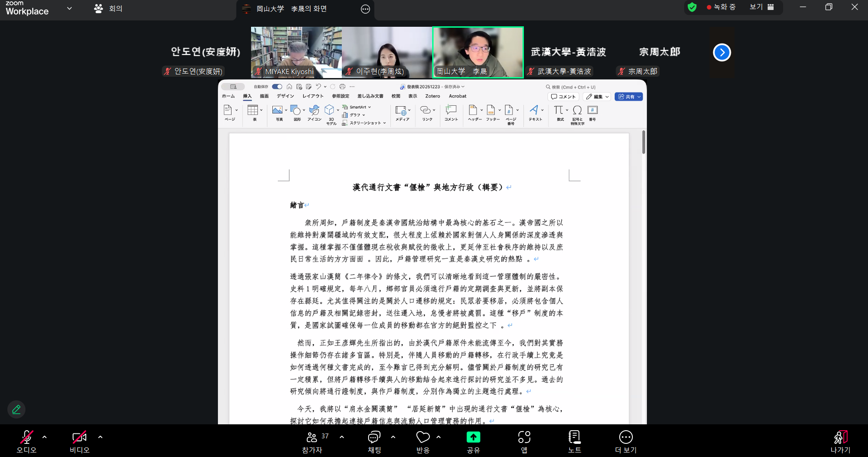Open the Reactions heart icon

pos(423,437)
